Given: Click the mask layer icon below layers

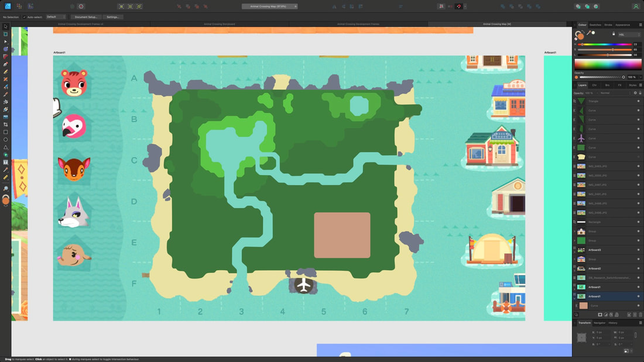Looking at the screenshot, I should (600, 315).
